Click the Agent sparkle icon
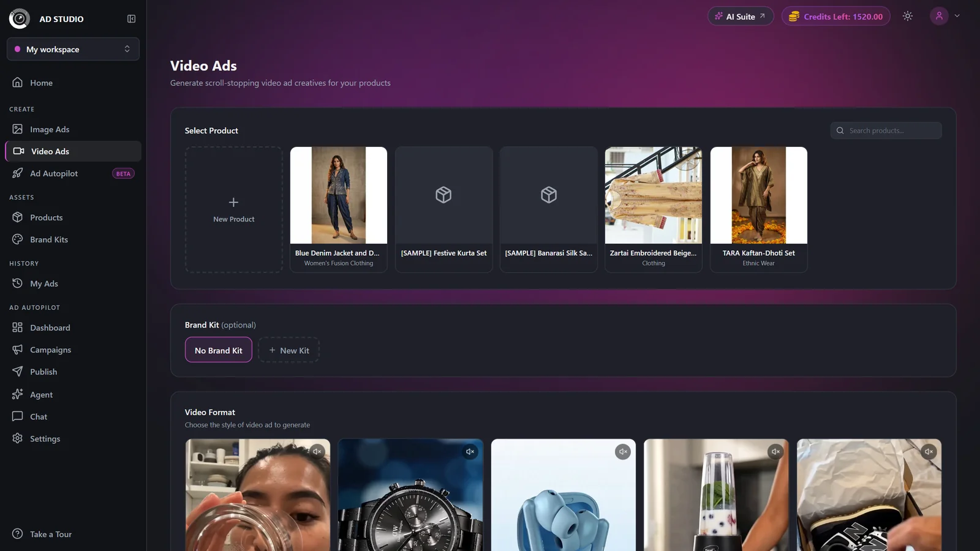Image resolution: width=980 pixels, height=551 pixels. coord(18,394)
